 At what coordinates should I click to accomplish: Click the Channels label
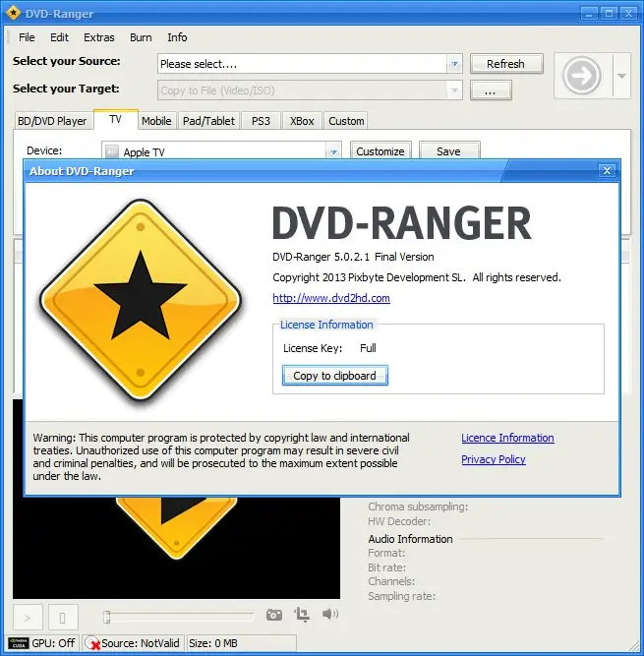(391, 581)
